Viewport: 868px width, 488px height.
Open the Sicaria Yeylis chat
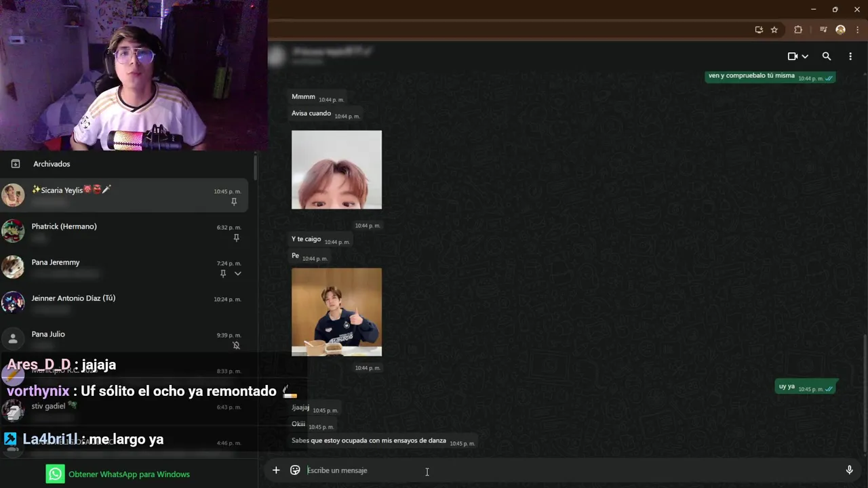pos(124,195)
